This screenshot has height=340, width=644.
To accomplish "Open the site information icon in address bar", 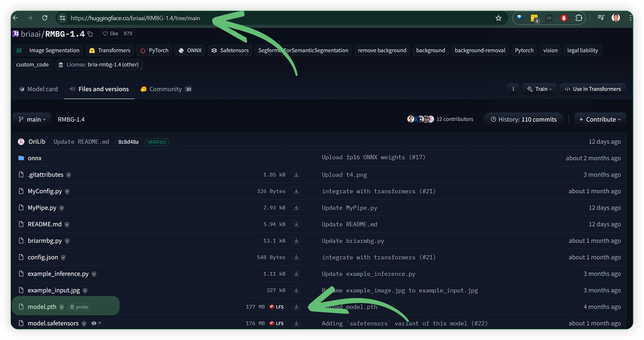I will pyautogui.click(x=63, y=18).
